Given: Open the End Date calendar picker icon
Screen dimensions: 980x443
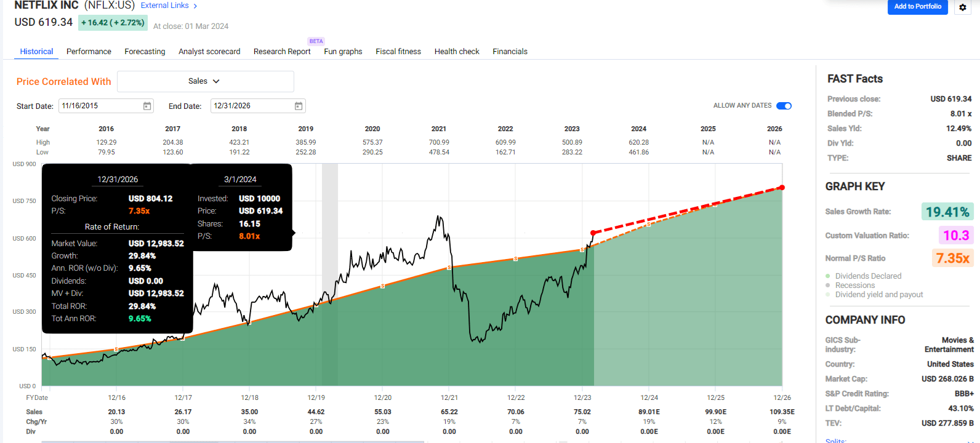Looking at the screenshot, I should pos(299,106).
